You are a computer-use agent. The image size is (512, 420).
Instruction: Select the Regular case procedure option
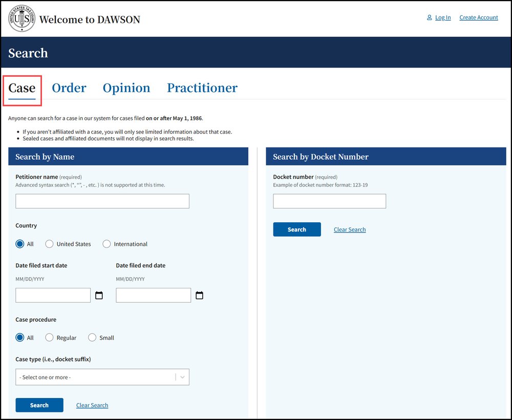coord(49,338)
